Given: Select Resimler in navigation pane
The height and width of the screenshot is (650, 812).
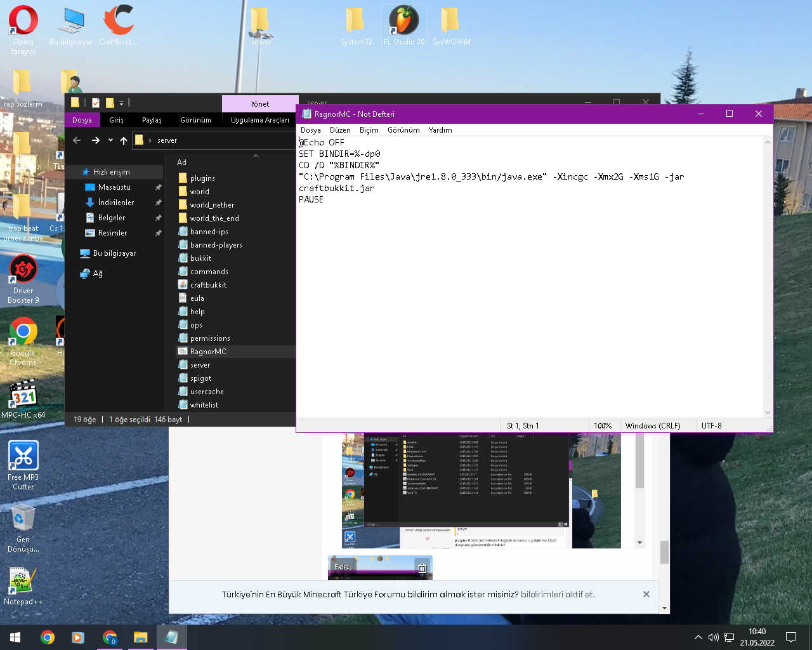Looking at the screenshot, I should coord(112,233).
